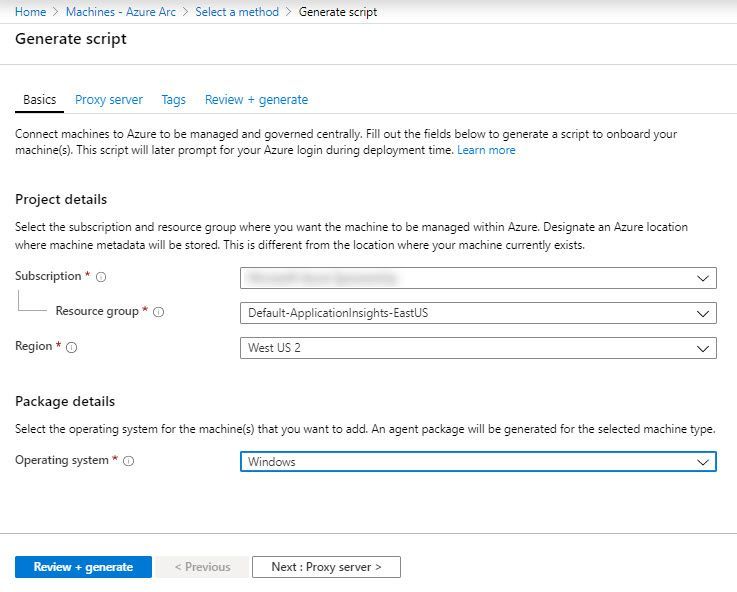This screenshot has height=592, width=737.
Task: Navigate to Machines - Azure Arc breadcrumb
Action: pyautogui.click(x=120, y=12)
